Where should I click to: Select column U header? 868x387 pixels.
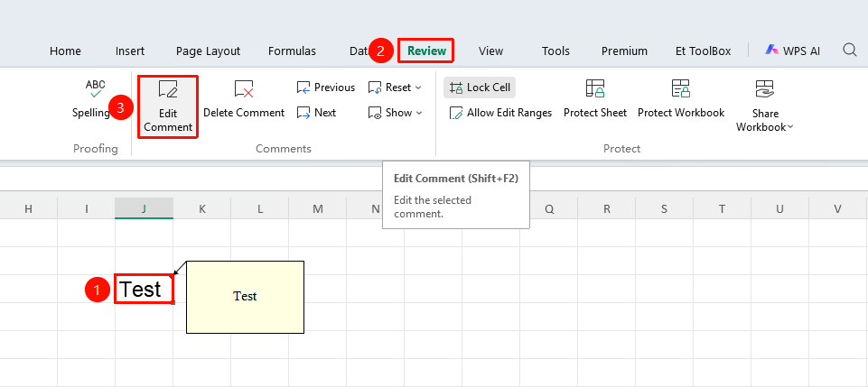[780, 208]
